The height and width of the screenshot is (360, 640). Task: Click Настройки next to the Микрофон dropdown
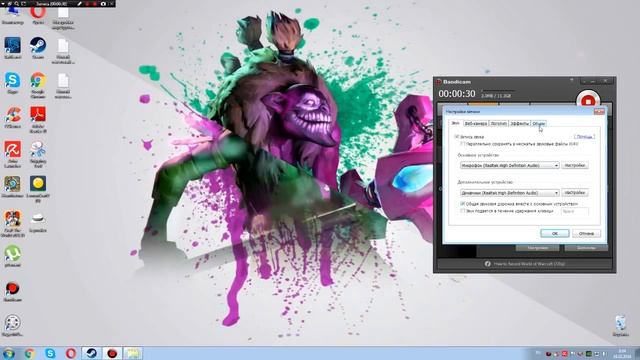click(575, 165)
